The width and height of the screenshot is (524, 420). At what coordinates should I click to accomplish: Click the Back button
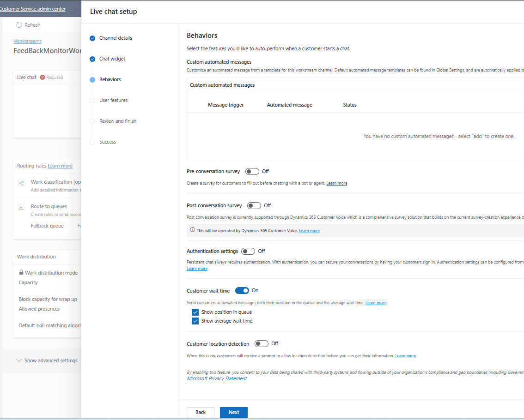point(201,412)
